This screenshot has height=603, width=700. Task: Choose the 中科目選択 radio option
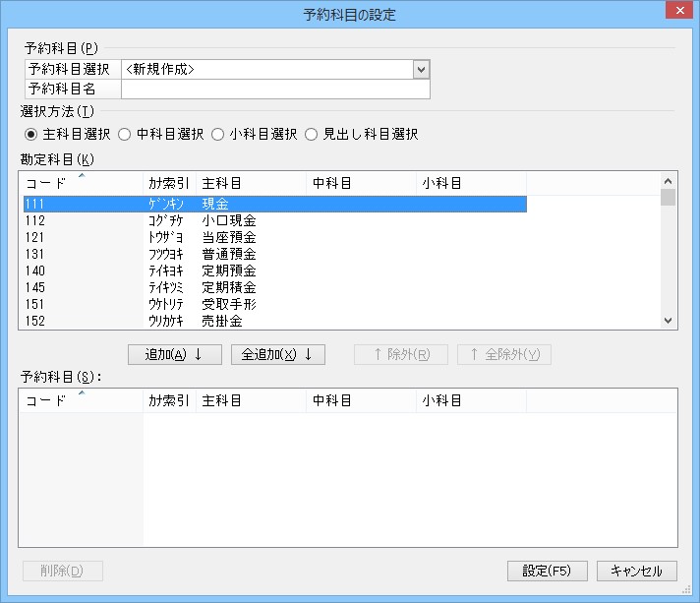(x=125, y=134)
